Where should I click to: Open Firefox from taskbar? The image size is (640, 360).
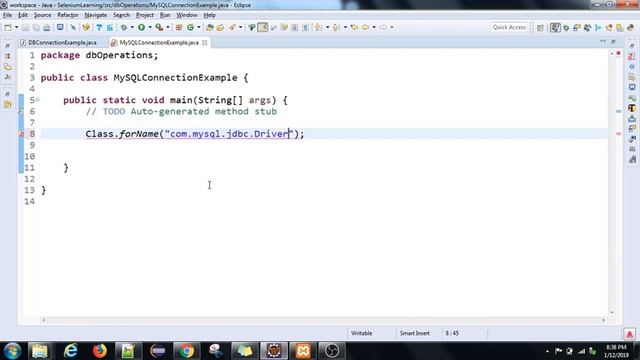tap(99, 351)
